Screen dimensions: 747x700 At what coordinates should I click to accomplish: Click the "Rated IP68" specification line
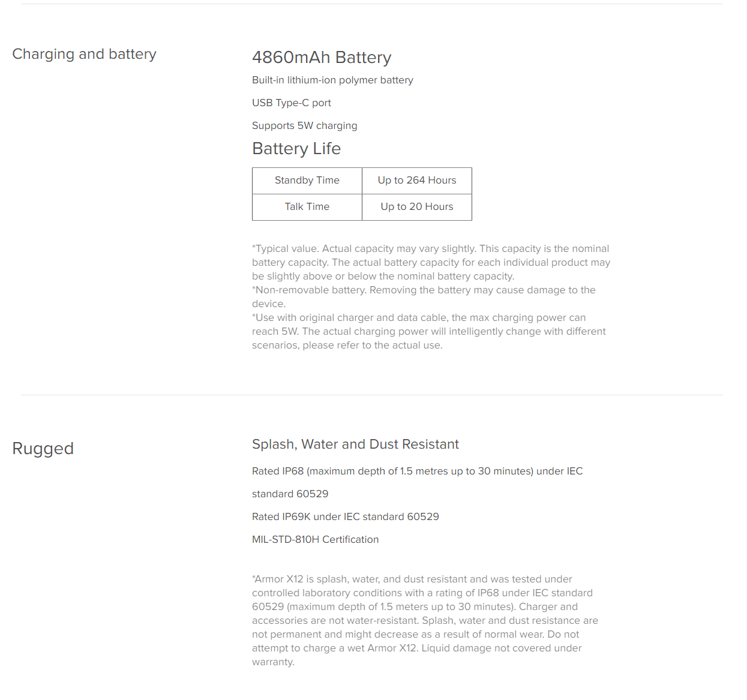tap(417, 471)
